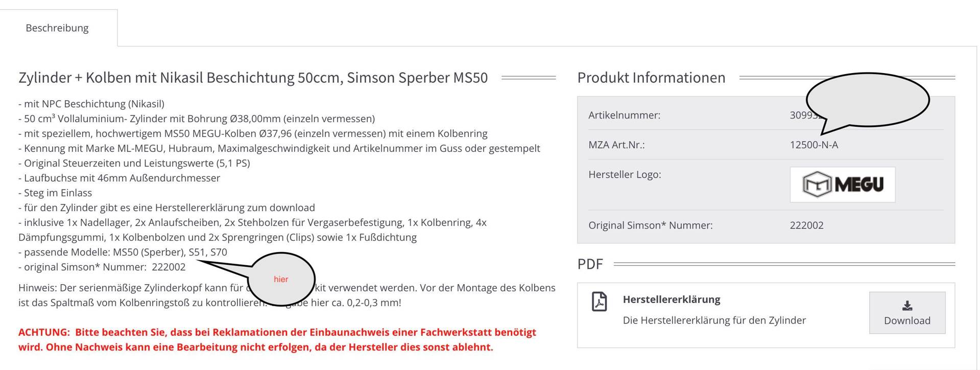
Task: Open the bold Herstellererklärung title link
Action: [x=671, y=299]
